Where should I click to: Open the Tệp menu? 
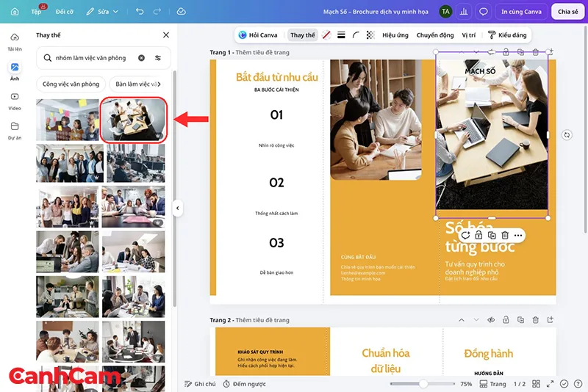[x=36, y=12]
